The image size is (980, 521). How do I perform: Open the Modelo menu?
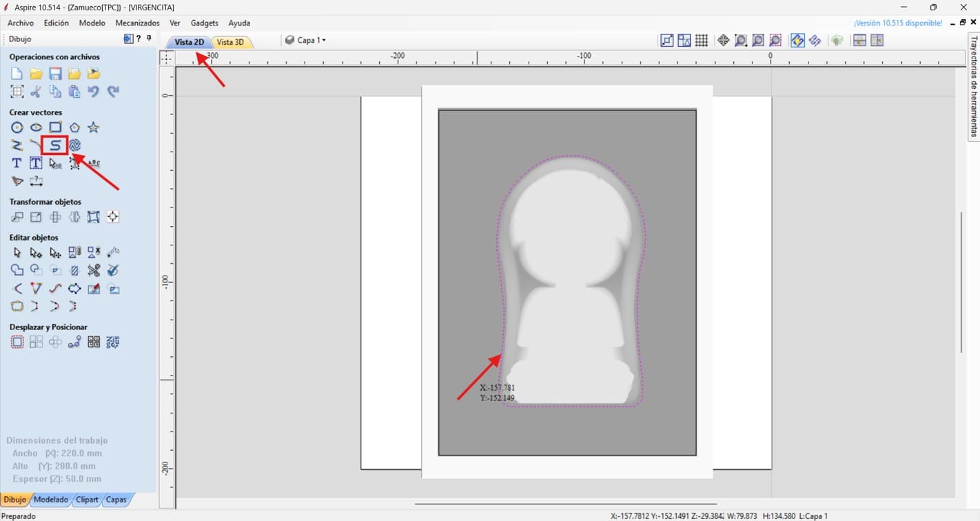coord(92,23)
